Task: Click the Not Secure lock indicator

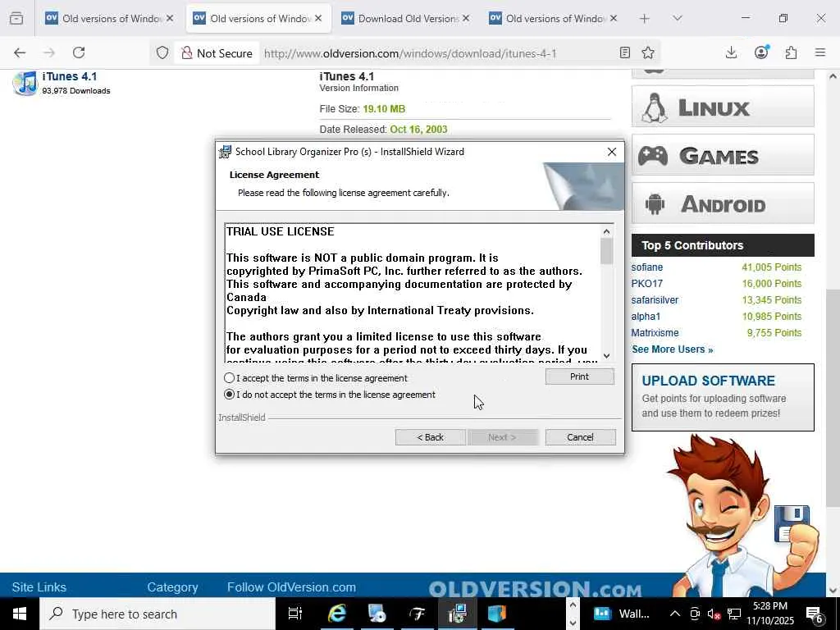Action: [217, 53]
